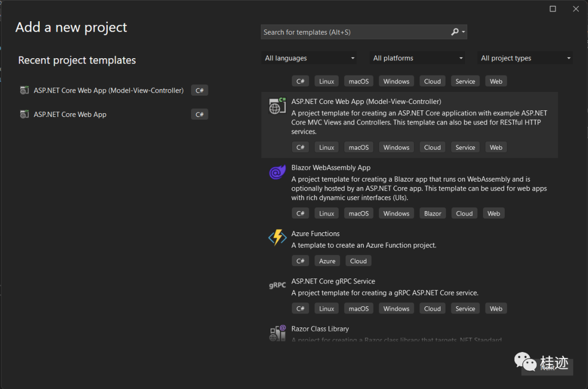
Task: Click Windows tag under gRPC Service
Action: pos(396,308)
